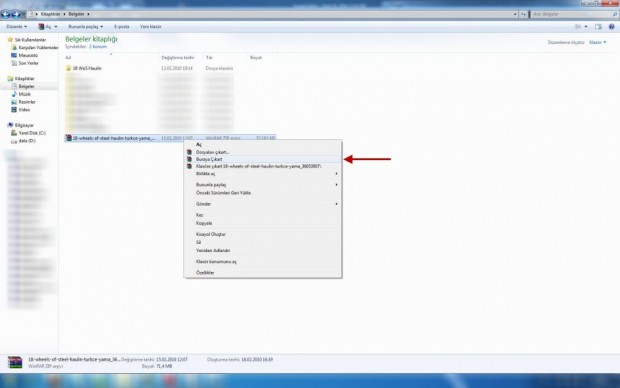The height and width of the screenshot is (388, 620).
Task: Click the Back navigation arrow
Action: click(6, 14)
